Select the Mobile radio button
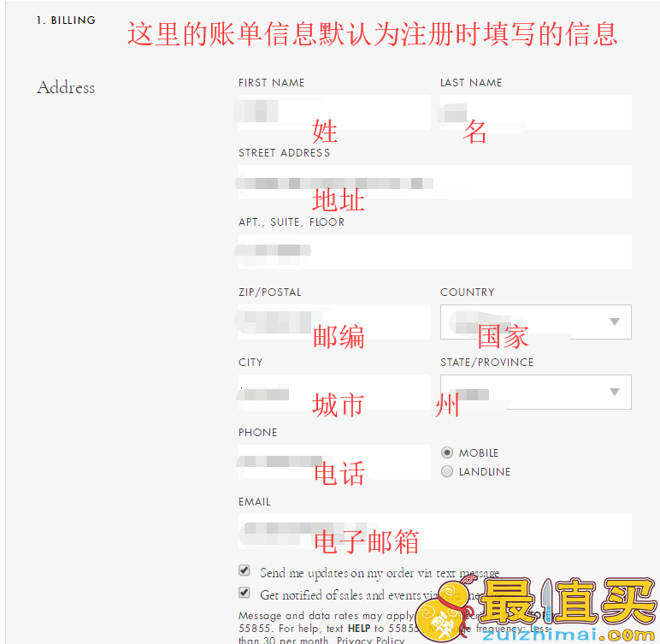 [x=447, y=452]
